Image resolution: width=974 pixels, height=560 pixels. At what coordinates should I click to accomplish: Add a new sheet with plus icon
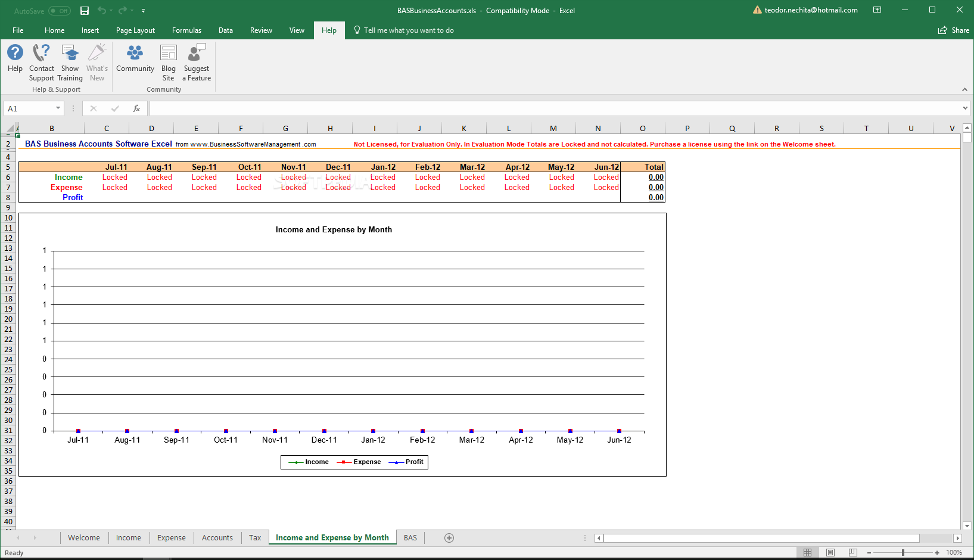449,538
